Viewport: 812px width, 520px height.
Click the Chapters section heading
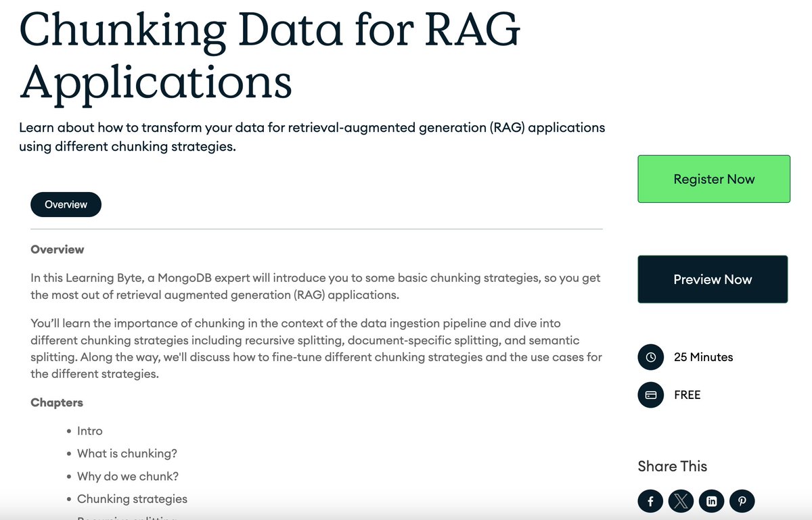click(x=56, y=402)
